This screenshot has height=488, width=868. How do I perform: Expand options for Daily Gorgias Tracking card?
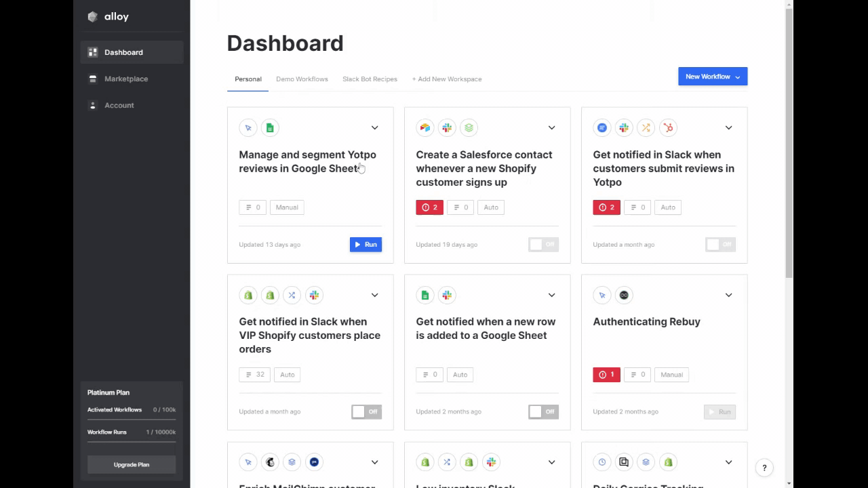pyautogui.click(x=728, y=462)
